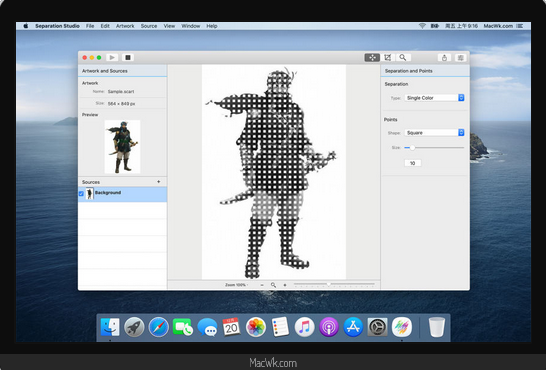
Task: Open Reminders from the Dock
Action: point(280,327)
